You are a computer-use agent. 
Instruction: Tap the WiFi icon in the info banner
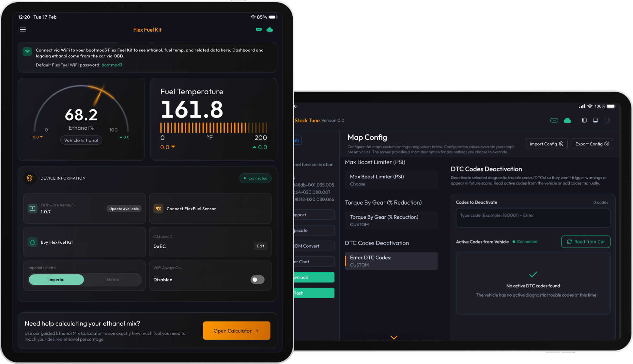coord(27,51)
